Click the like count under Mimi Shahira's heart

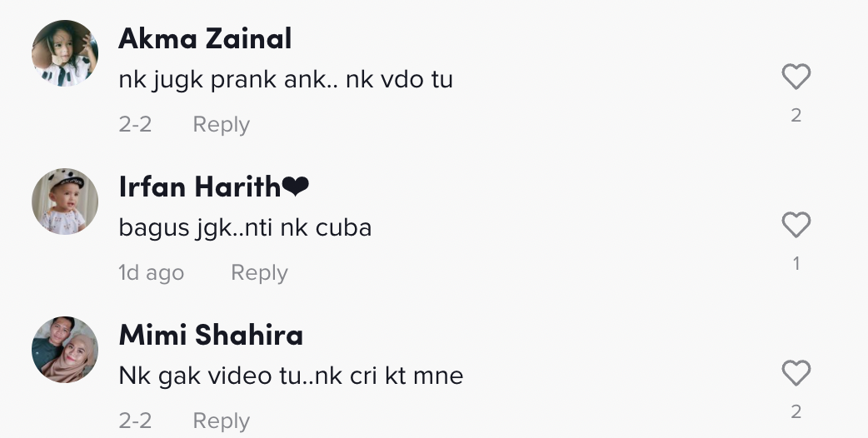point(796,411)
